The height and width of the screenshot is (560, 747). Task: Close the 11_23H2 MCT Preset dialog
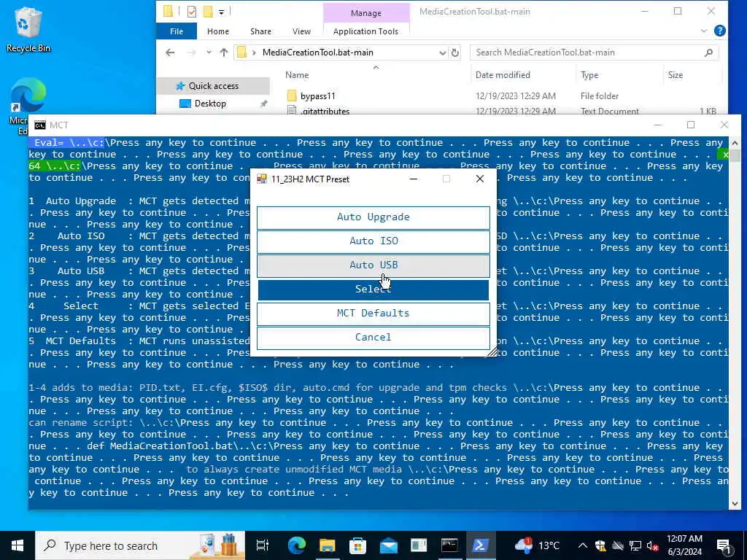[480, 179]
